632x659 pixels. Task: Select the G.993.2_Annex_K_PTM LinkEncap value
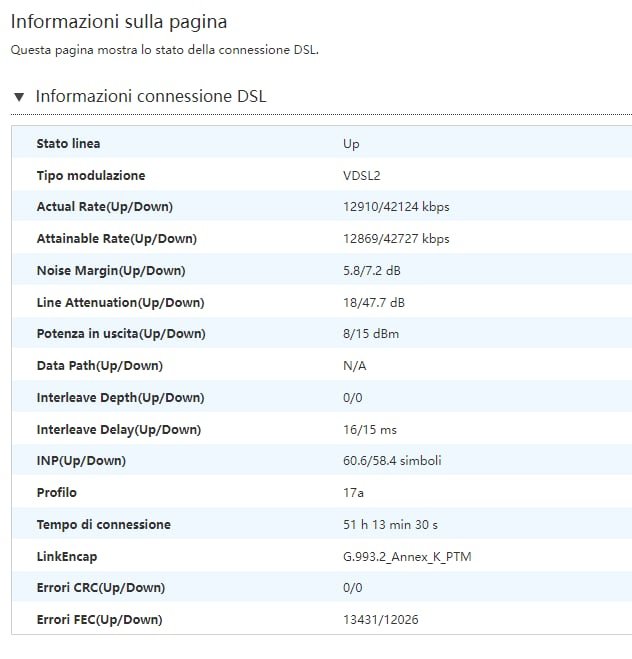(407, 557)
